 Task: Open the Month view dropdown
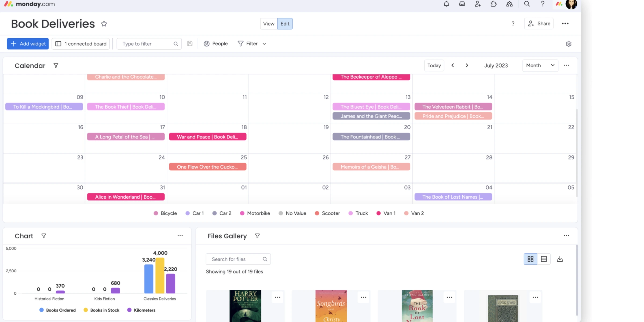pos(540,65)
